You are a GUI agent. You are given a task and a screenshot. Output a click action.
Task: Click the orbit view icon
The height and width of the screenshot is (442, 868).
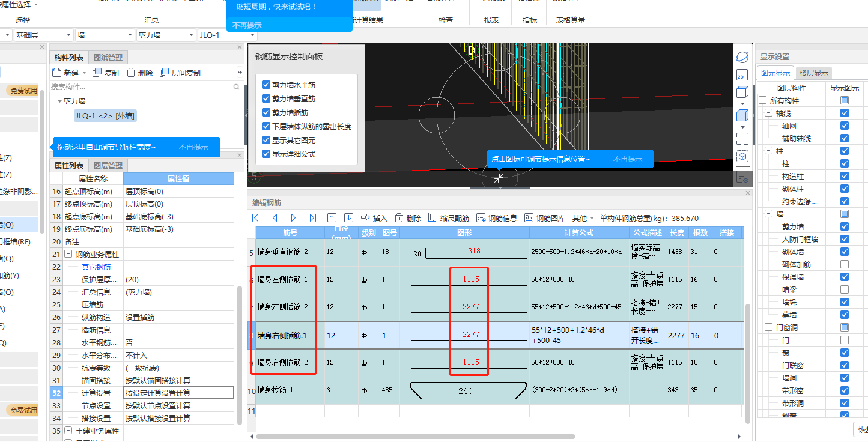pyautogui.click(x=742, y=58)
